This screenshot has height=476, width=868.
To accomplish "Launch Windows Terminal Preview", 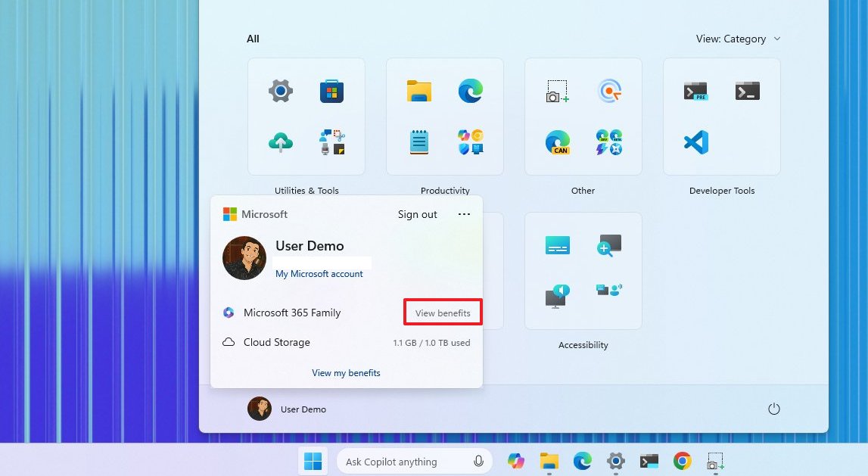I will pos(695,91).
